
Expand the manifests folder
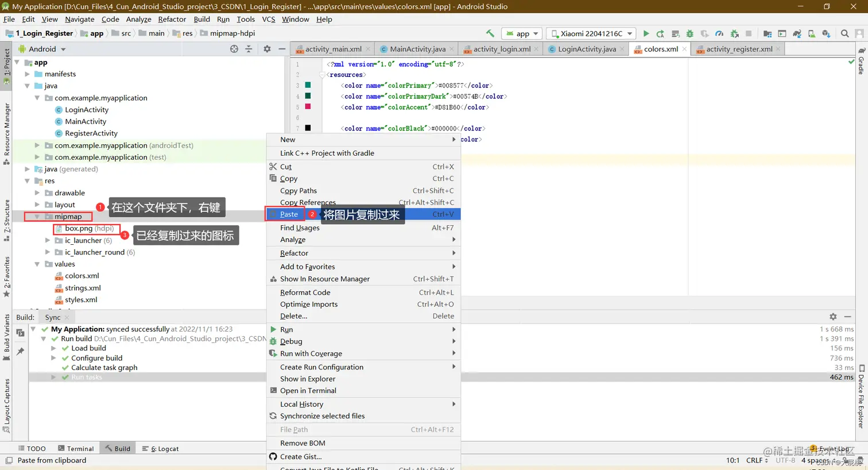click(27, 74)
